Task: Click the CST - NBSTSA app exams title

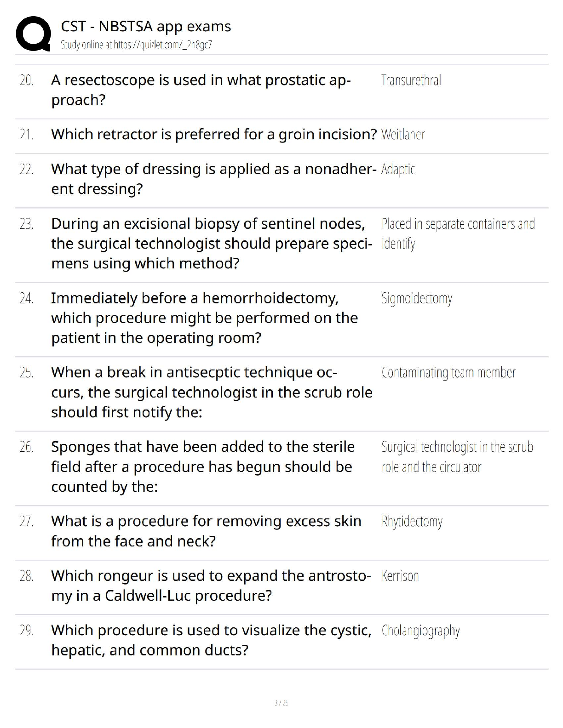Action: (146, 26)
